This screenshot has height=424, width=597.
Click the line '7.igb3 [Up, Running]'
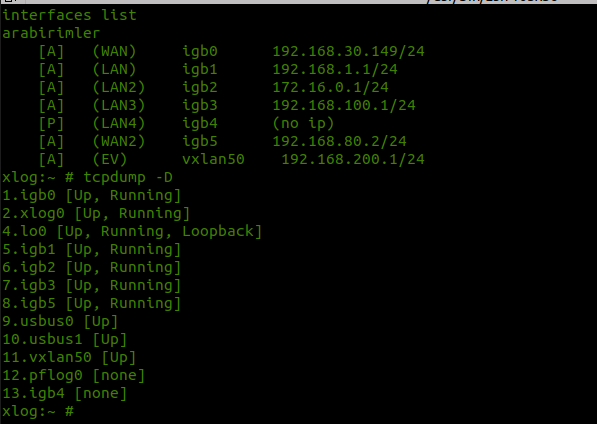click(91, 285)
